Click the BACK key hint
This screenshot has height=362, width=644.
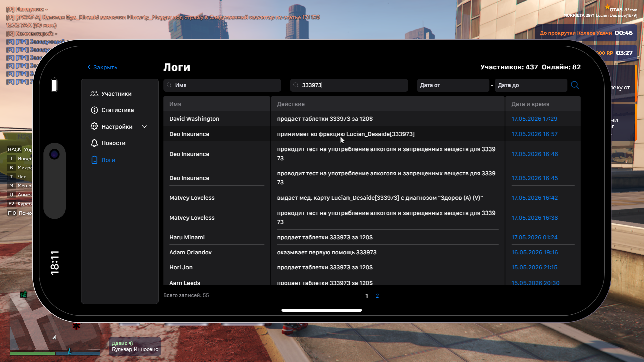click(14, 149)
